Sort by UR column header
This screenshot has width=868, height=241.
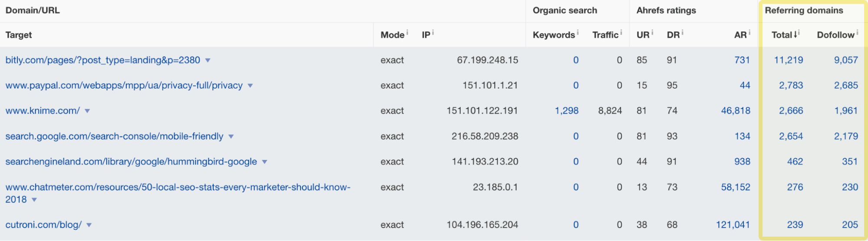point(643,35)
